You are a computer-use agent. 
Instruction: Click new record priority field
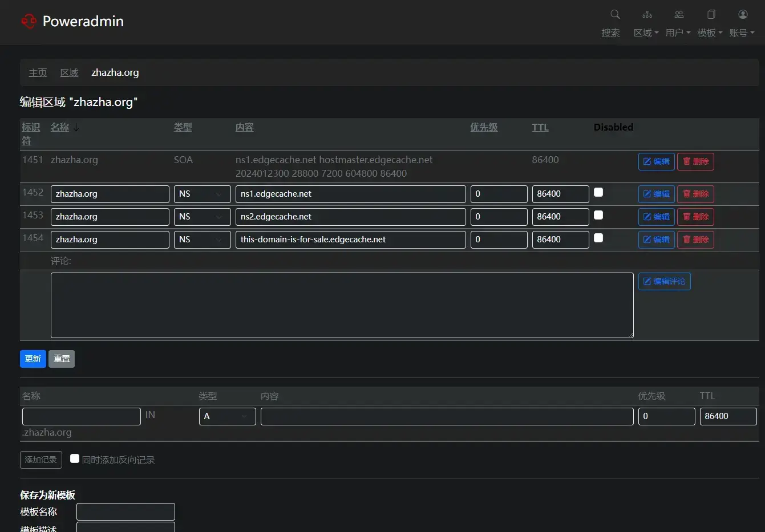667,416
